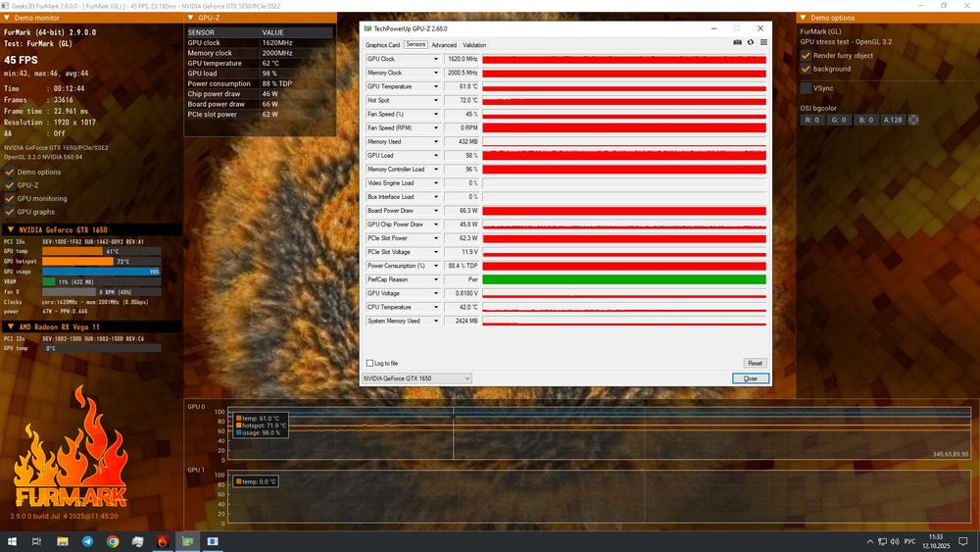Enable the VSync checkbox

[x=806, y=88]
